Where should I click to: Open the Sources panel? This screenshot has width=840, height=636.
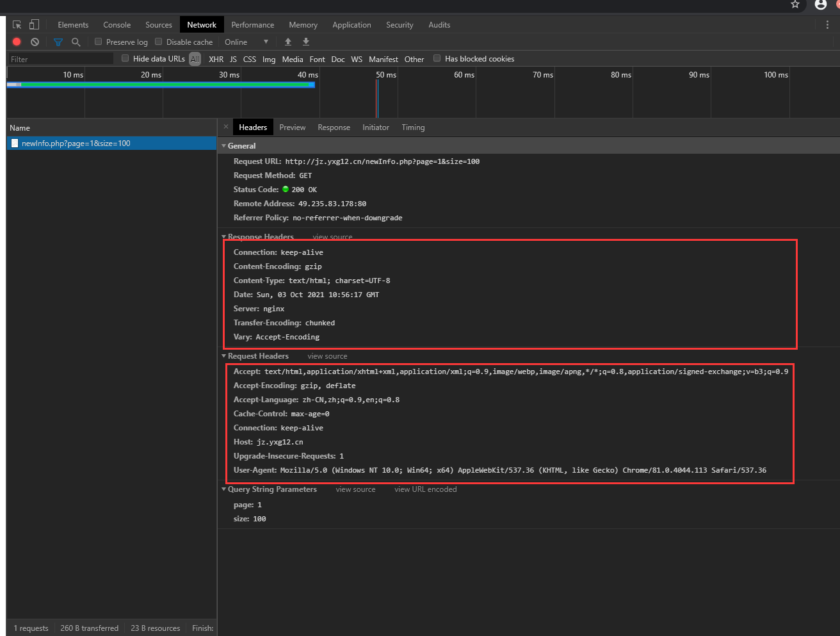coord(159,25)
